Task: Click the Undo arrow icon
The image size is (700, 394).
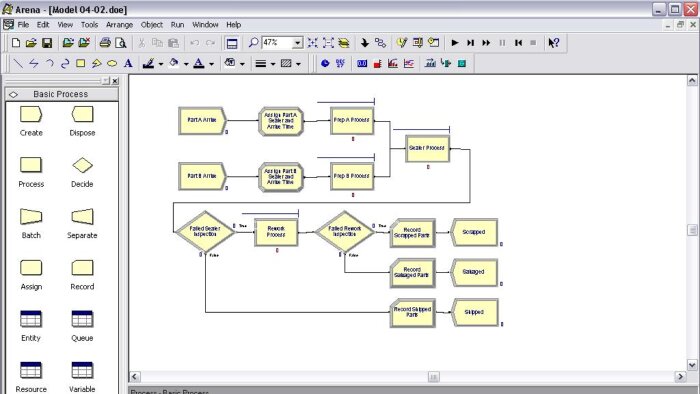Action: pos(194,43)
